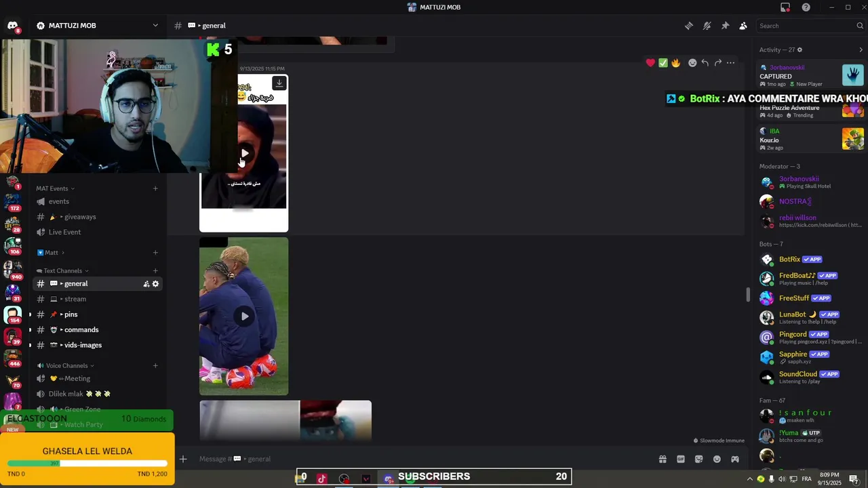Open the attachment plus button
Viewport: 868px width, 488px height.
pyautogui.click(x=183, y=459)
